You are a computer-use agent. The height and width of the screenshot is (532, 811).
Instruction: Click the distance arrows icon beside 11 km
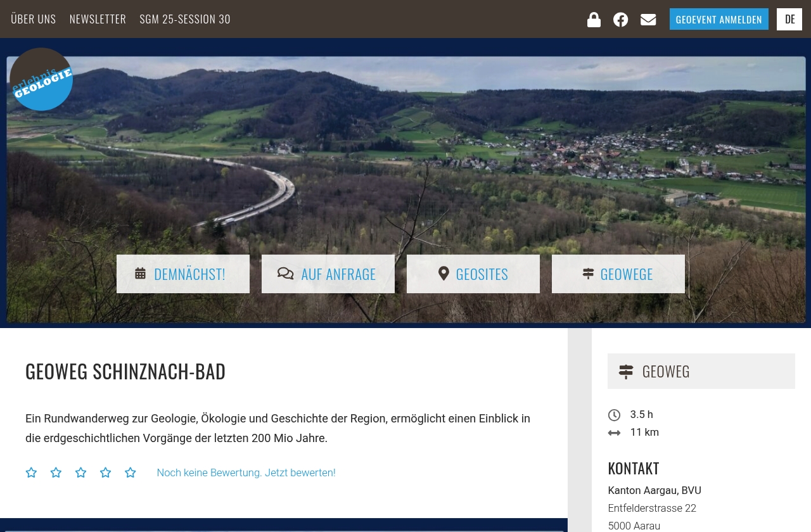(x=614, y=433)
